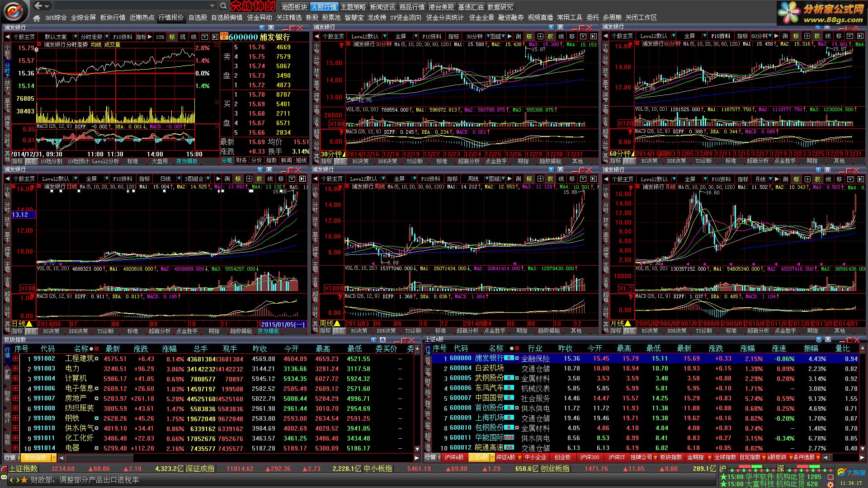This screenshot has width=868, height=488.
Task: Select the 龙虎榜 menu item
Action: (377, 18)
